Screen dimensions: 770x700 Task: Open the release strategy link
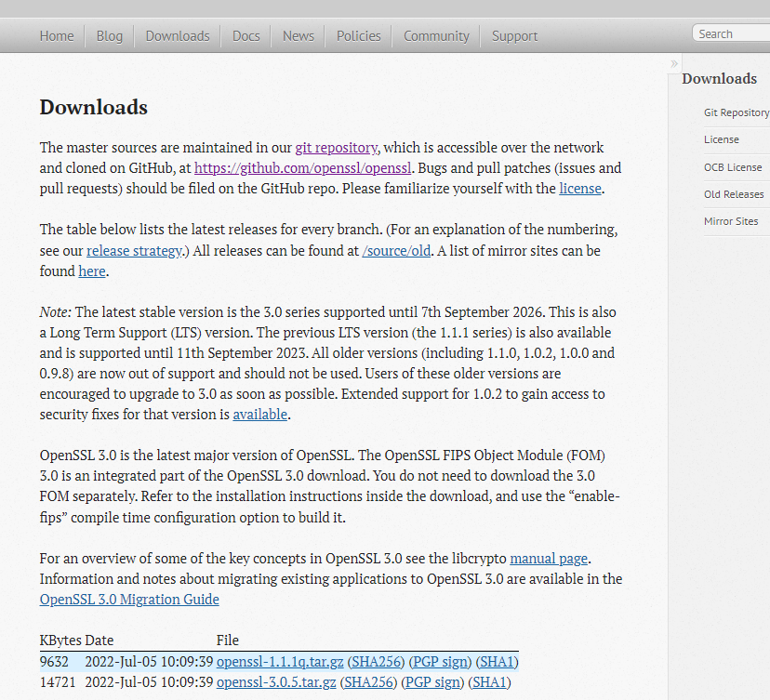tap(135, 251)
